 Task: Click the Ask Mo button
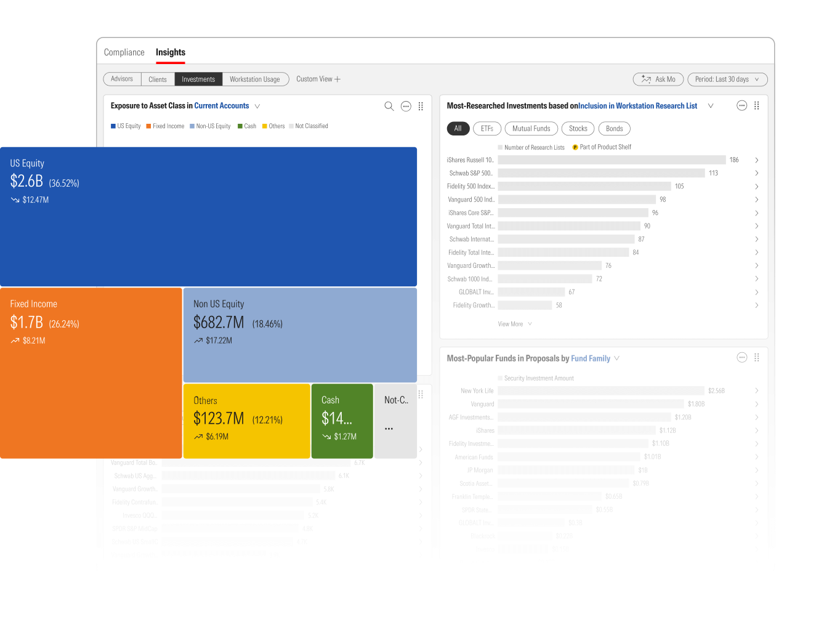pyautogui.click(x=658, y=79)
